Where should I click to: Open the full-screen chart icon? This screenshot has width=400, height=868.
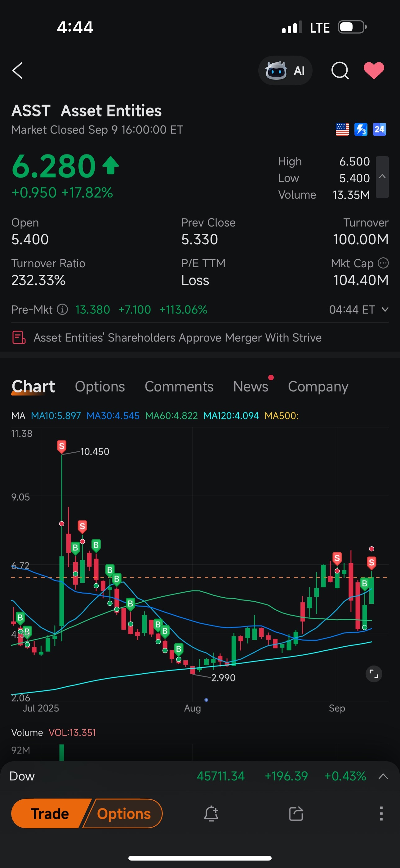(374, 674)
